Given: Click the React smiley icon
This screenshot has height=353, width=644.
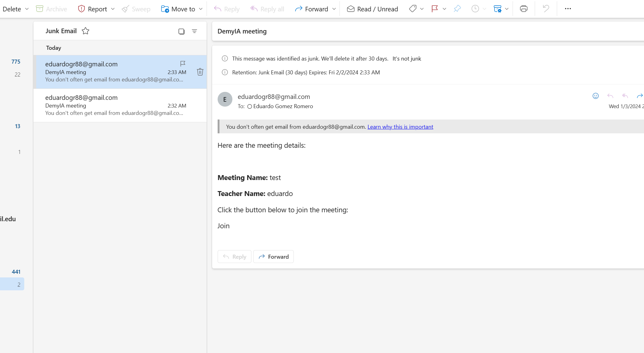Looking at the screenshot, I should [596, 96].
